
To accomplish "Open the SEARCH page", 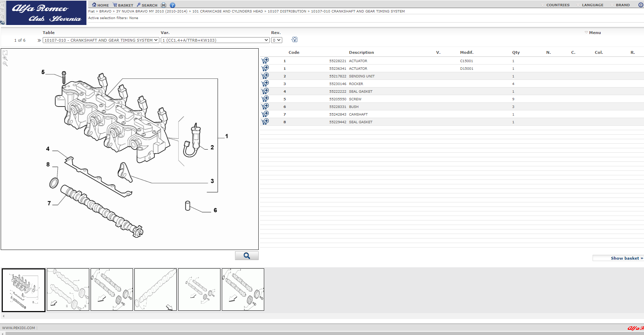I will [147, 5].
